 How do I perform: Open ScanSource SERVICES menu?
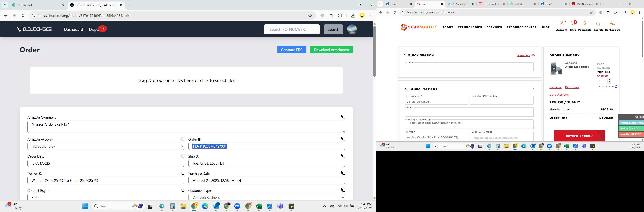tap(494, 27)
